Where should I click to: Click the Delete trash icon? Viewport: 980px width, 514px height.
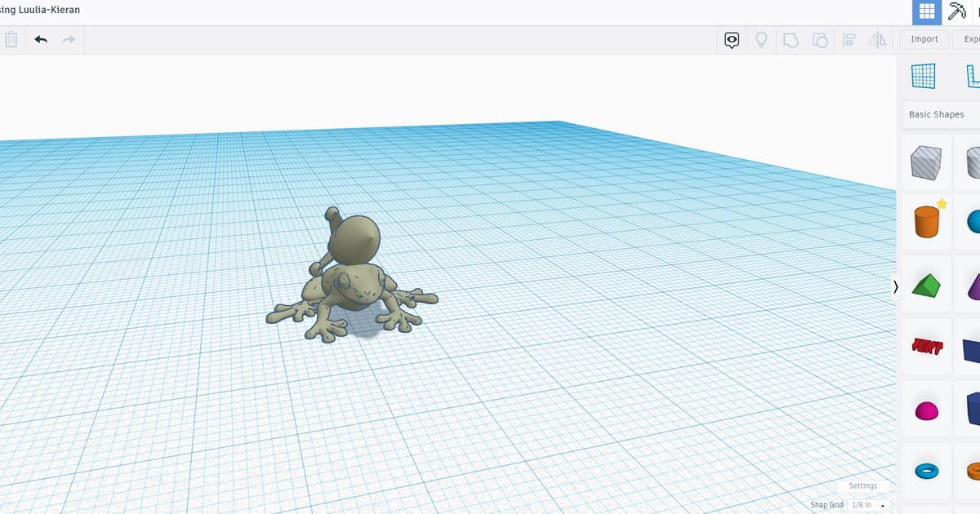[x=11, y=39]
